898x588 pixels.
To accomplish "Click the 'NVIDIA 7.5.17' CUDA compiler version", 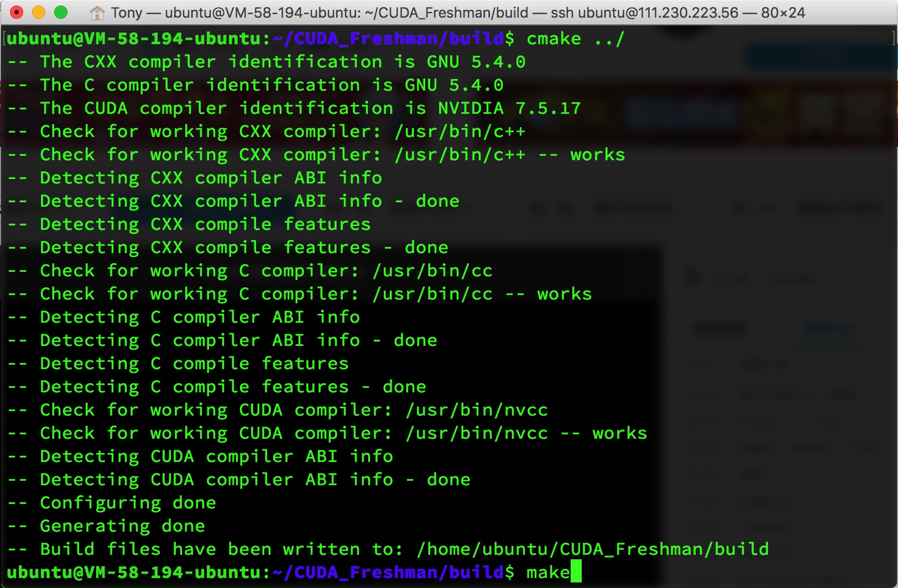I will click(509, 108).
